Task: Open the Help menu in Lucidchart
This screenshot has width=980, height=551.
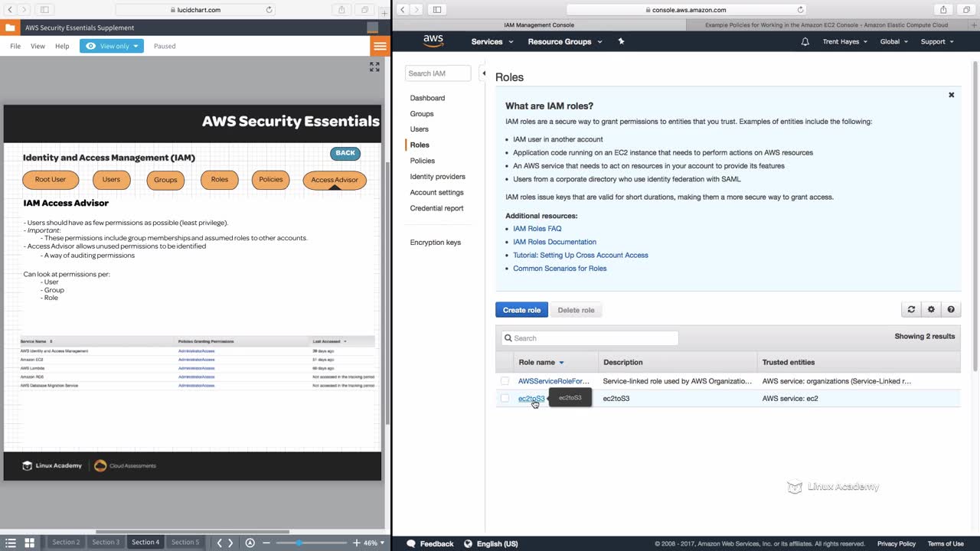Action: 62,46
